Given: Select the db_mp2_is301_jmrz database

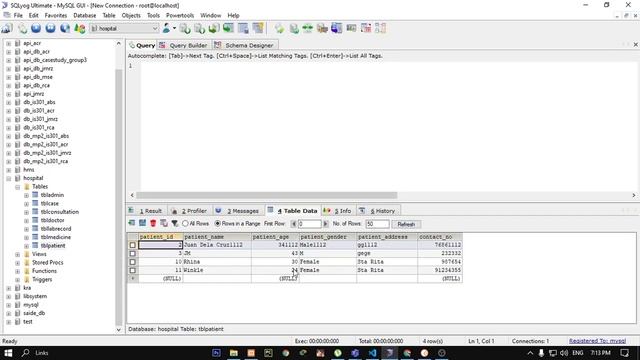Looking at the screenshot, I should click(x=47, y=153).
